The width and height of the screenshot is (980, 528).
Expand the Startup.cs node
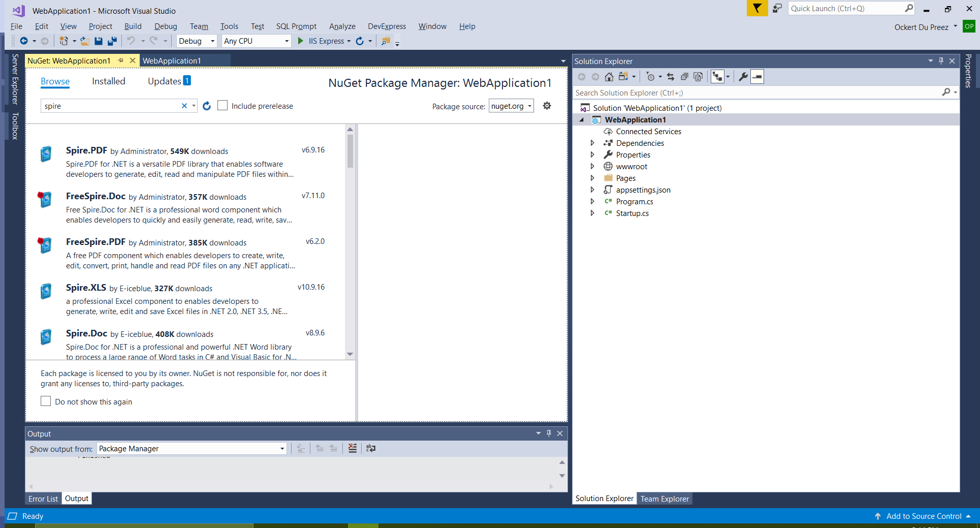[x=592, y=213]
